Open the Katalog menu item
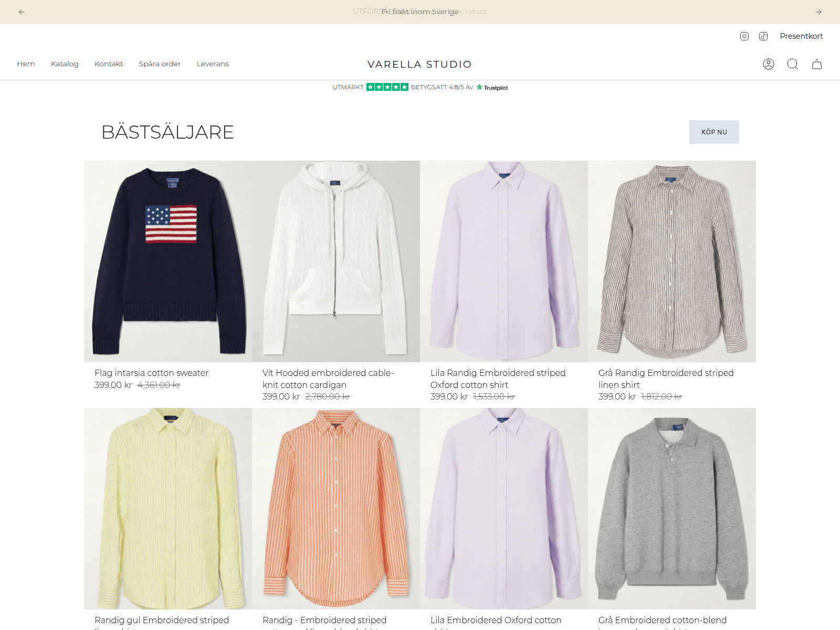Viewport: 840px width, 630px height. (65, 64)
